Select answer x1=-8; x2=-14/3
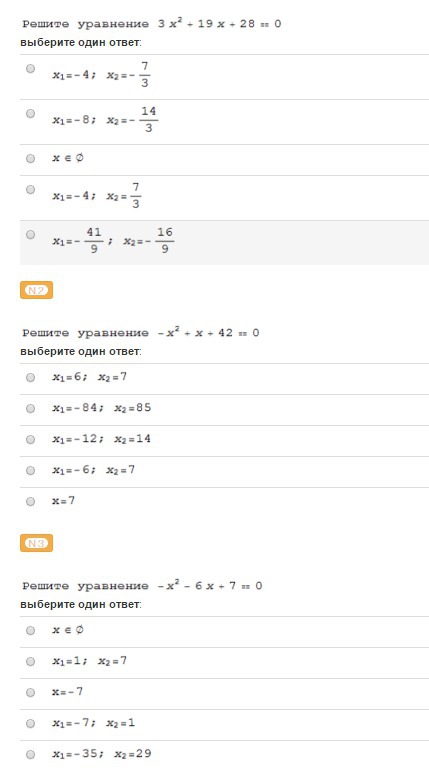The height and width of the screenshot is (770, 429). [x=30, y=113]
